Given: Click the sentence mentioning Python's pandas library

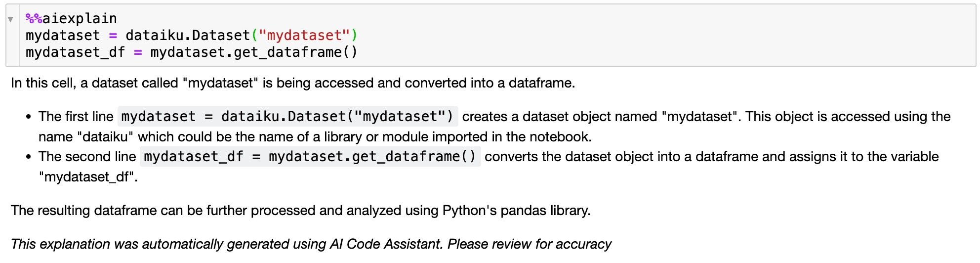Looking at the screenshot, I should 300,211.
